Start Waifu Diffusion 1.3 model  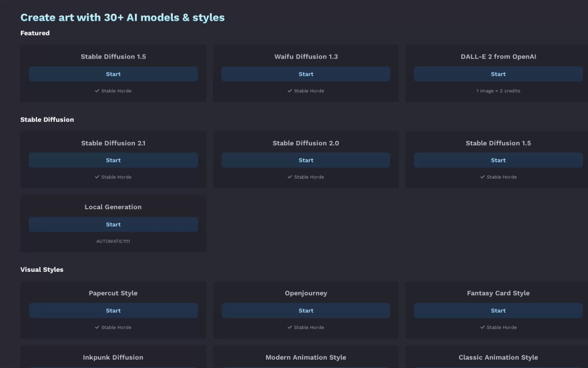(x=306, y=74)
